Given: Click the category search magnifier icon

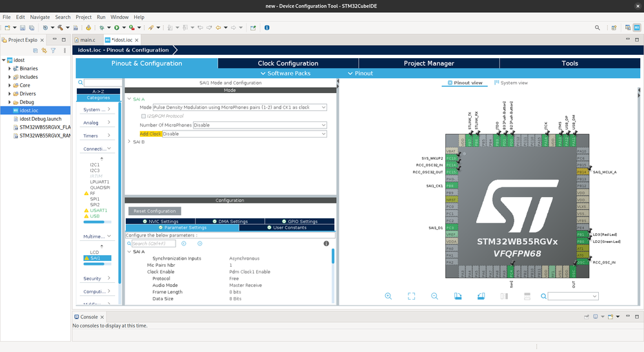Looking at the screenshot, I should pyautogui.click(x=81, y=83).
